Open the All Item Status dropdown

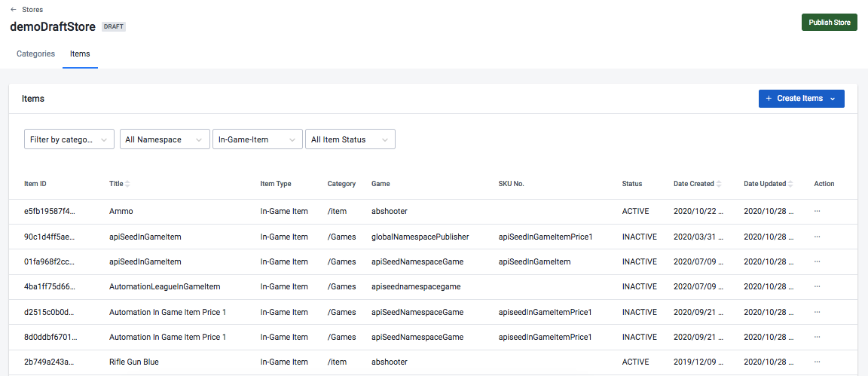[350, 139]
